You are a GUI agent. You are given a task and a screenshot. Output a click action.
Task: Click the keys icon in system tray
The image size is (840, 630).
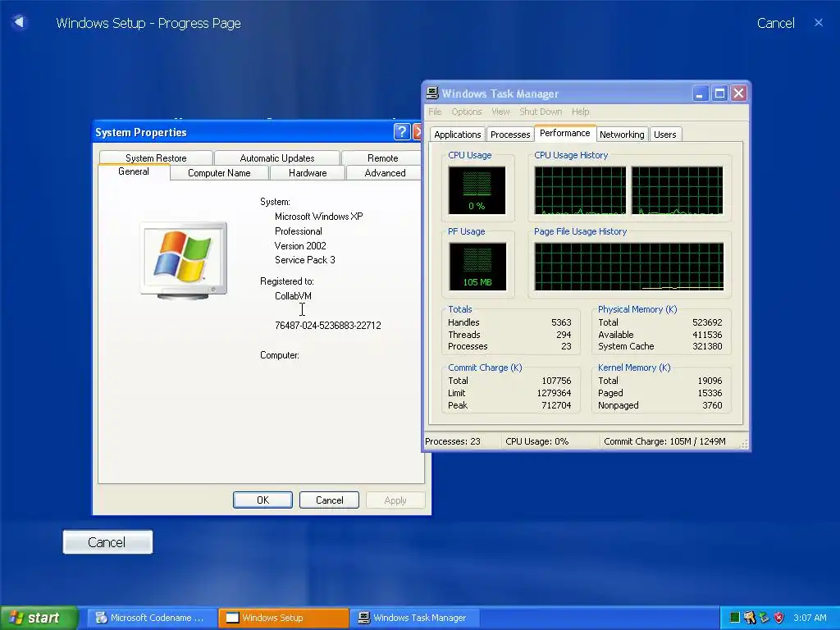click(x=750, y=618)
